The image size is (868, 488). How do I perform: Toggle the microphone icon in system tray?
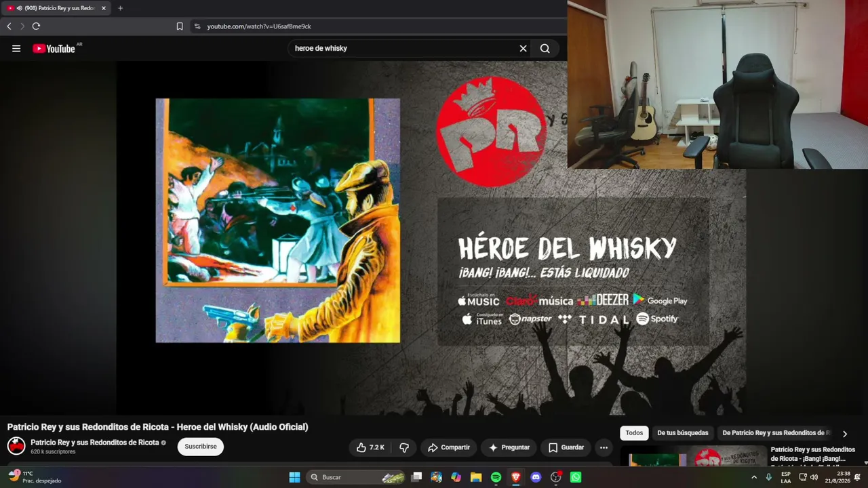[768, 477]
